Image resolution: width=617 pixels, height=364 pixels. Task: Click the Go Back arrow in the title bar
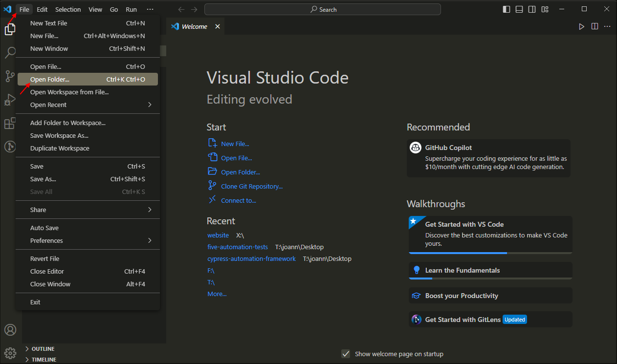coord(181,9)
